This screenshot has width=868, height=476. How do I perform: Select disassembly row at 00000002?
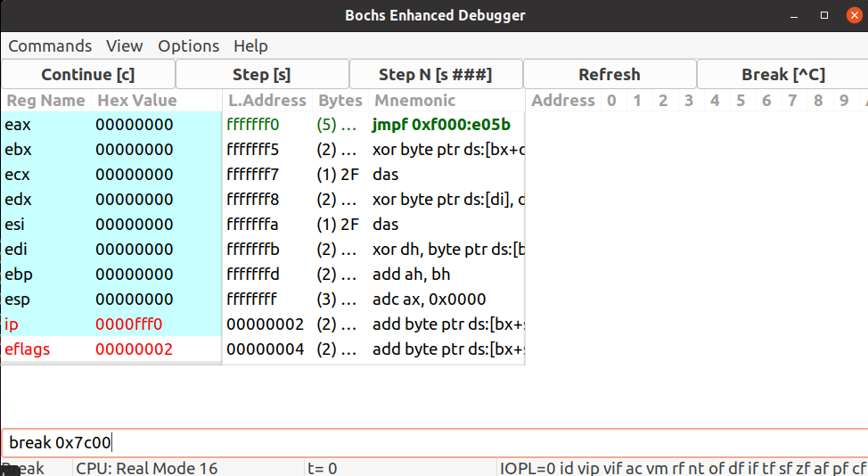[x=373, y=324]
